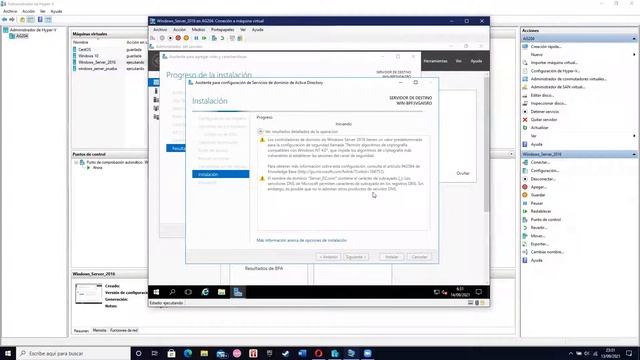Viewport: 640px width, 360px height.
Task: Click Cambiar nombre action in Actions pane
Action: [x=547, y=252]
